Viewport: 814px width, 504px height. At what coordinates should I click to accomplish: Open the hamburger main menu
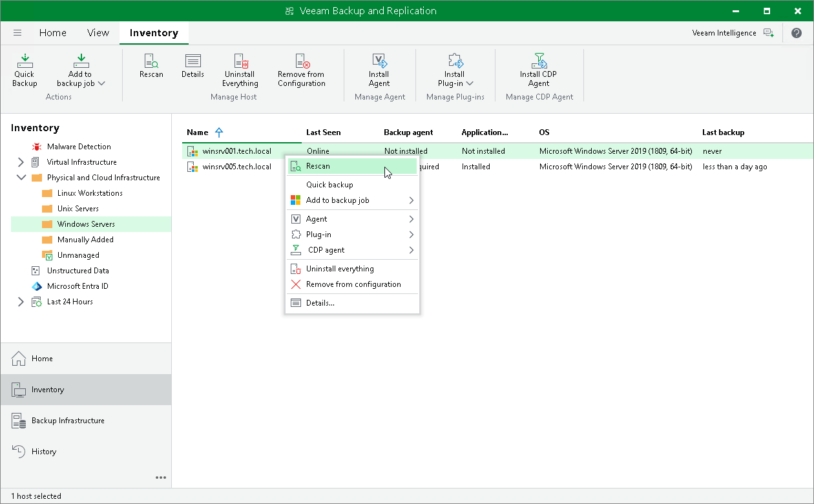click(17, 33)
